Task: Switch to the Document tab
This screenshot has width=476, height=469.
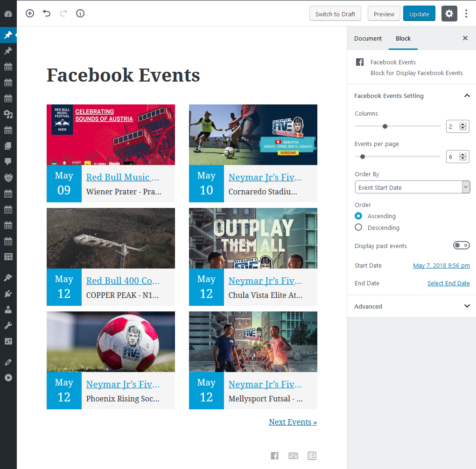Action: coord(368,39)
